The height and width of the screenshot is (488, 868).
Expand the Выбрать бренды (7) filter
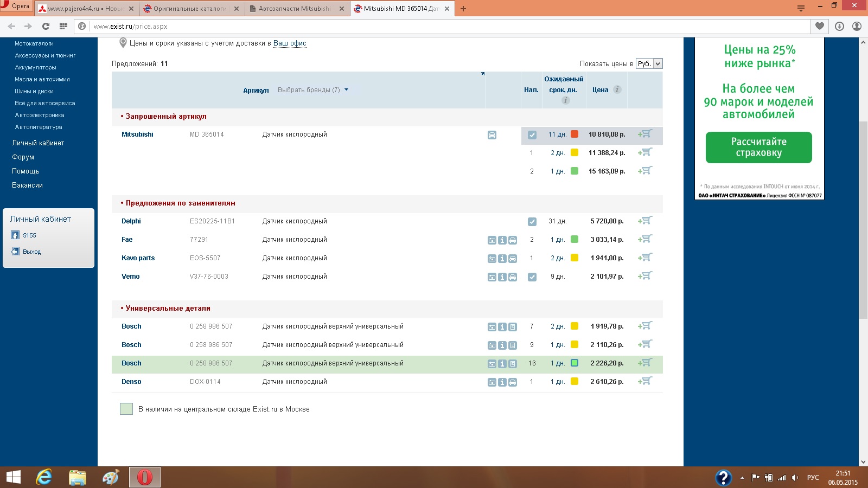pos(313,90)
